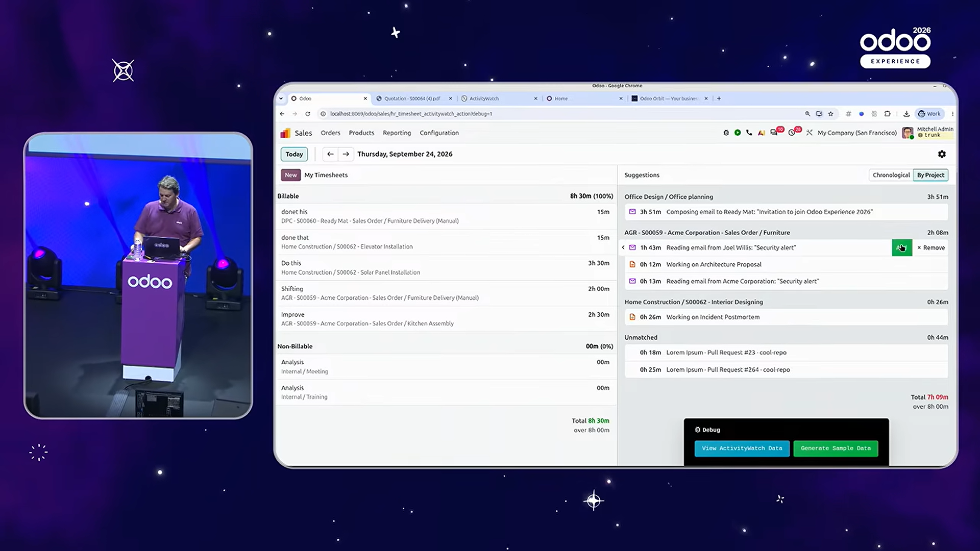Click View ActivityWatch Data button
The height and width of the screenshot is (551, 980).
pyautogui.click(x=742, y=448)
